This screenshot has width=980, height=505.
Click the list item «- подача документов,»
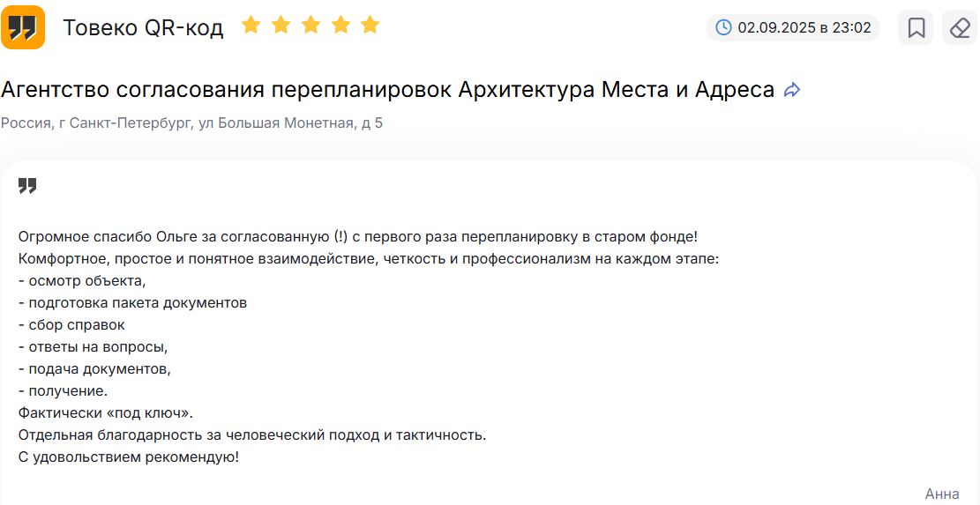click(x=94, y=369)
